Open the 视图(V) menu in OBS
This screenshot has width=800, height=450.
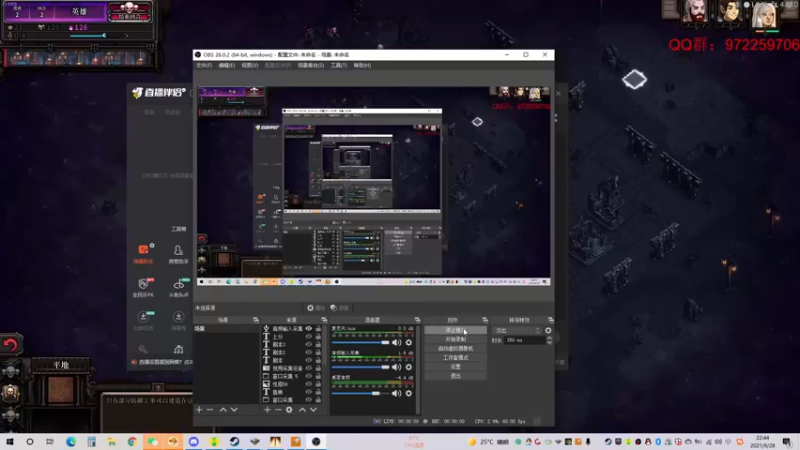(x=249, y=65)
